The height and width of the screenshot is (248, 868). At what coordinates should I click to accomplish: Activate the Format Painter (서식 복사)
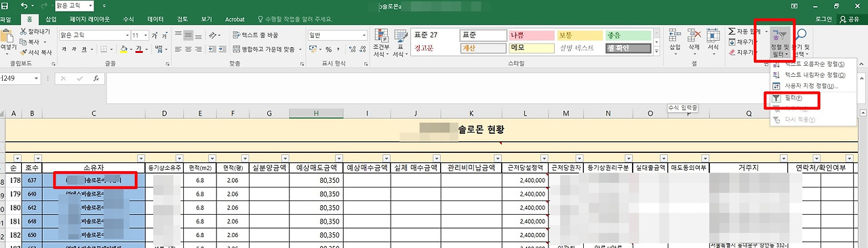[x=37, y=52]
